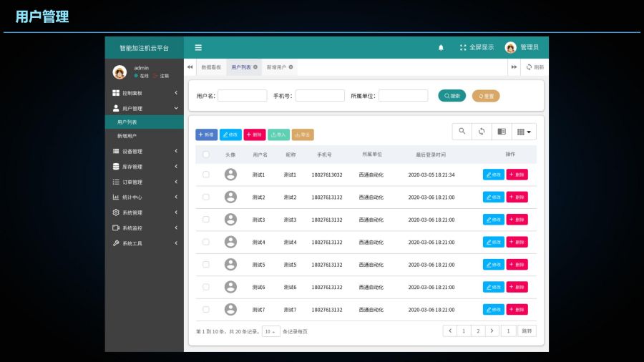The height and width of the screenshot is (362, 644).
Task: Tick the select-all checkbox in table header
Action: 206,155
